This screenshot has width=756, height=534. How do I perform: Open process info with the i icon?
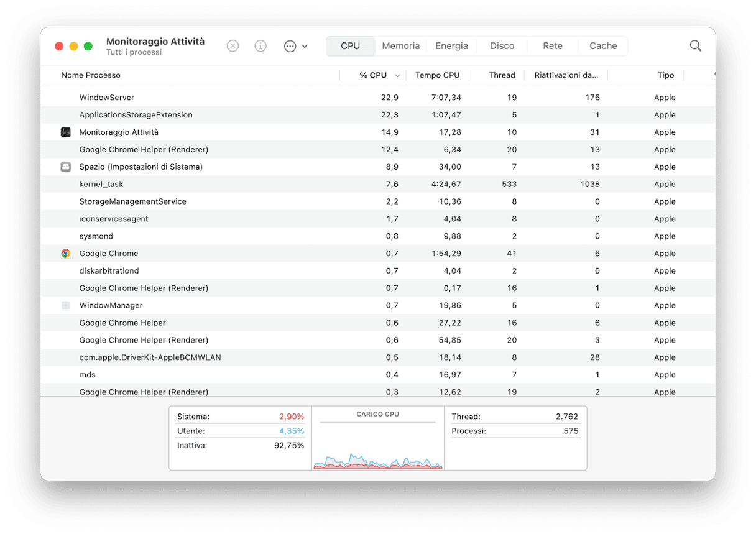pos(260,46)
